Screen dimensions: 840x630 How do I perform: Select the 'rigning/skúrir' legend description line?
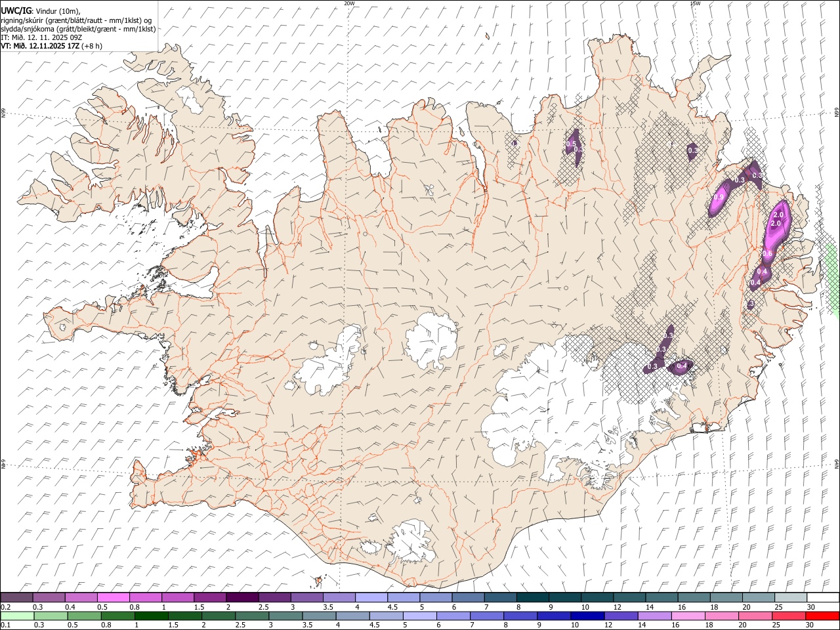pyautogui.click(x=77, y=20)
